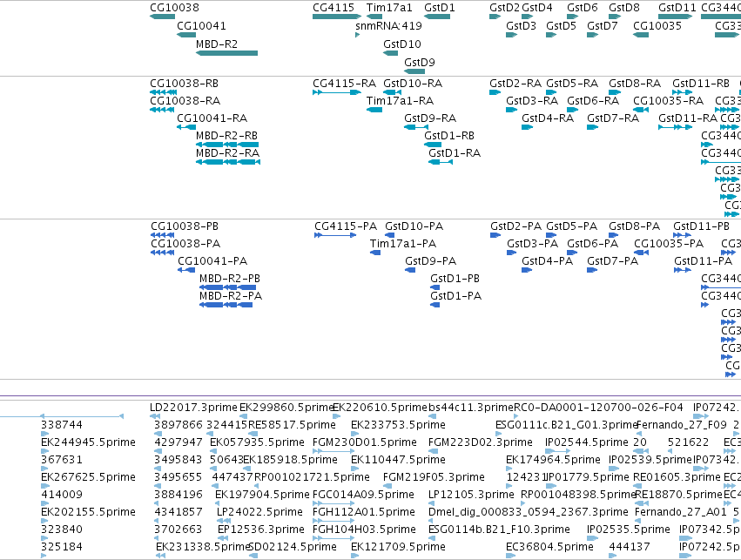Select transcript MBD-R2-RB
This screenshot has width=741, height=560.
coord(227,145)
